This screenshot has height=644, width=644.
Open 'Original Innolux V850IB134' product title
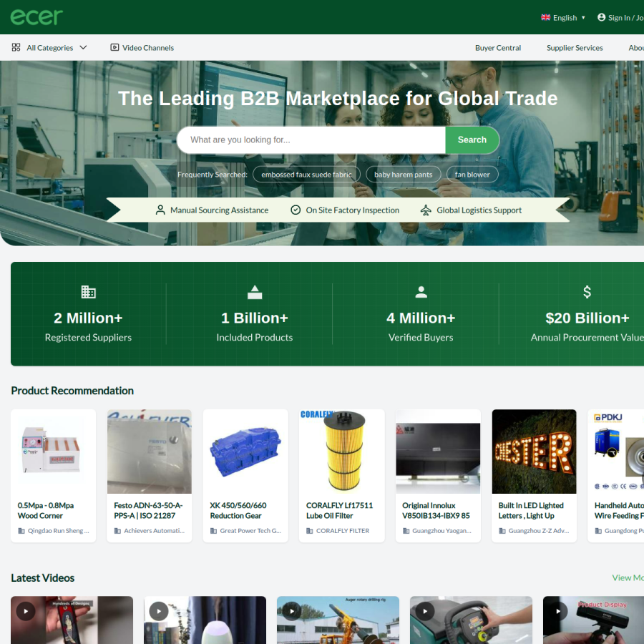[x=436, y=510]
